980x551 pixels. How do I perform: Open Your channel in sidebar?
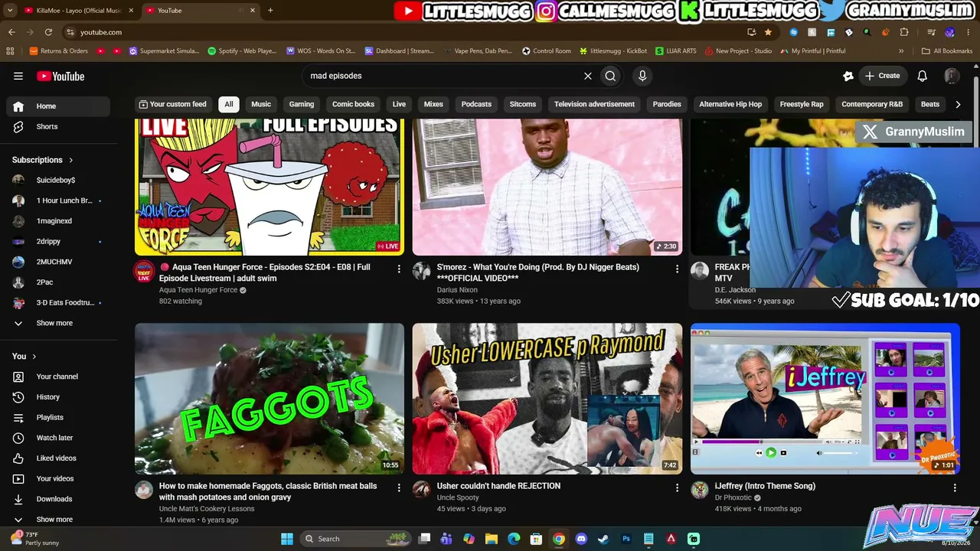coord(58,377)
